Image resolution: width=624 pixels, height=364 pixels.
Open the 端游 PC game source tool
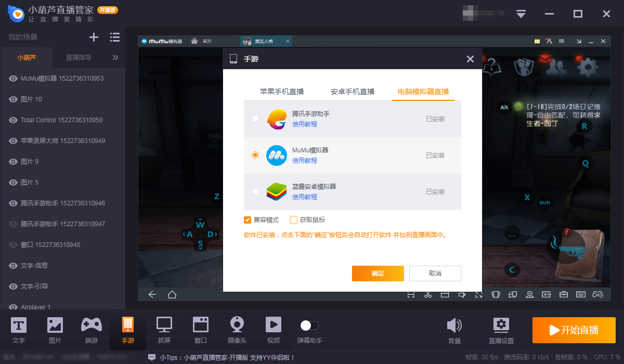[x=92, y=331]
